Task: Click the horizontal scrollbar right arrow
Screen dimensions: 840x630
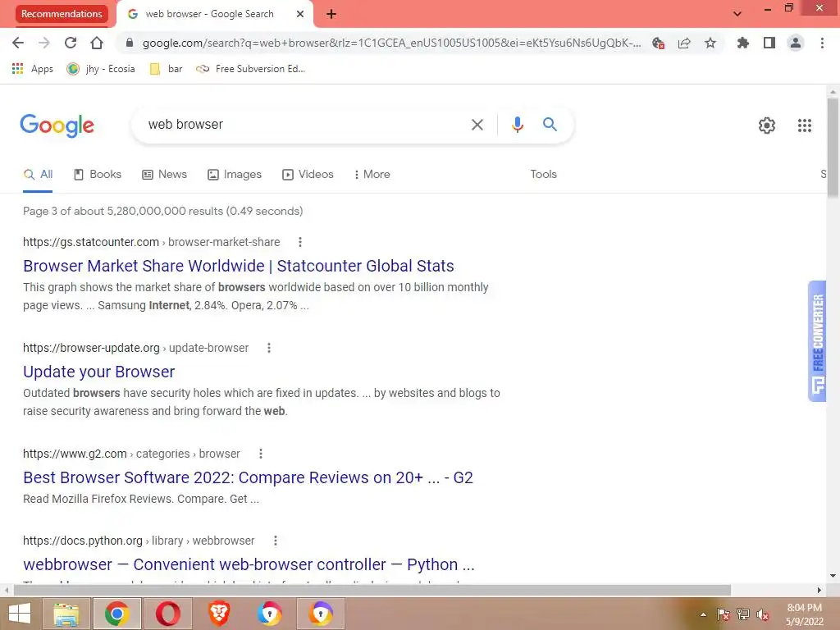Action: click(x=819, y=591)
